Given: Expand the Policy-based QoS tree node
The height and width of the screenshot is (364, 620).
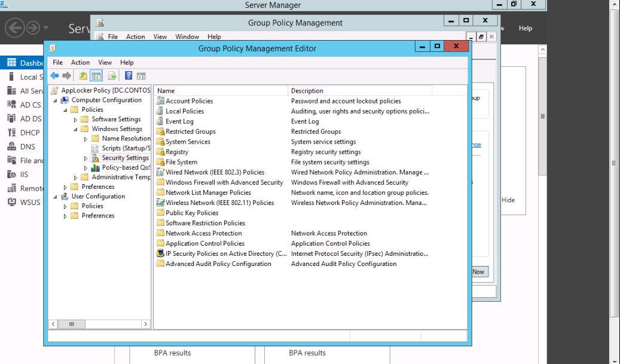Looking at the screenshot, I should (85, 167).
